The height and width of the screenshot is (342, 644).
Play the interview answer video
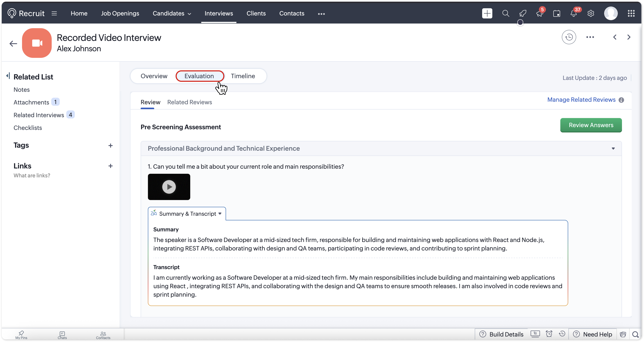(169, 187)
